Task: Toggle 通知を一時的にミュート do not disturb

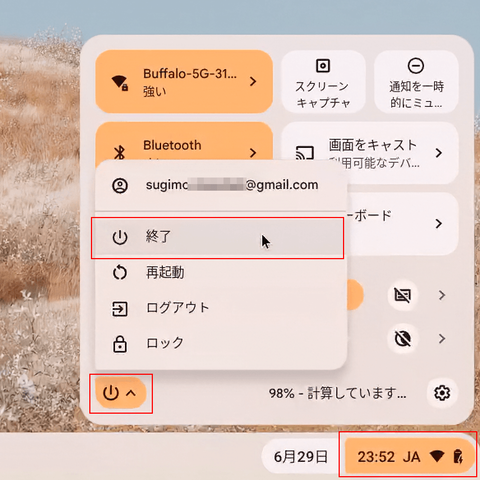Action: (x=416, y=82)
